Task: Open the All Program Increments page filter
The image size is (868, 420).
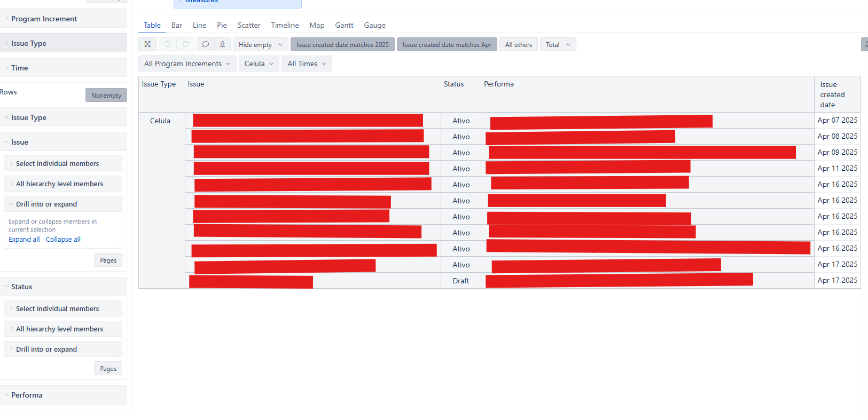Action: click(187, 64)
